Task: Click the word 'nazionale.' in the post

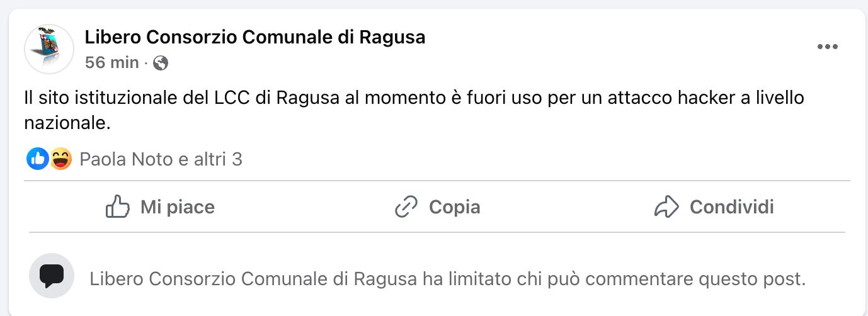Action: point(67,123)
